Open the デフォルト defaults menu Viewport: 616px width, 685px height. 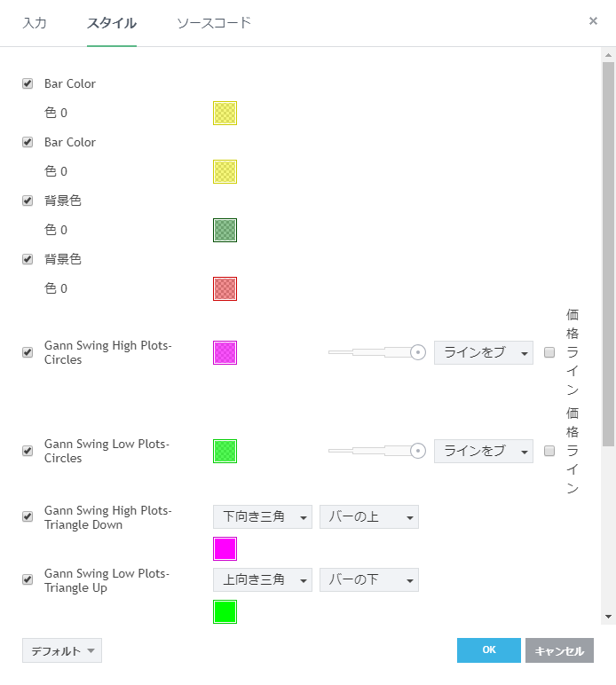pyautogui.click(x=62, y=650)
